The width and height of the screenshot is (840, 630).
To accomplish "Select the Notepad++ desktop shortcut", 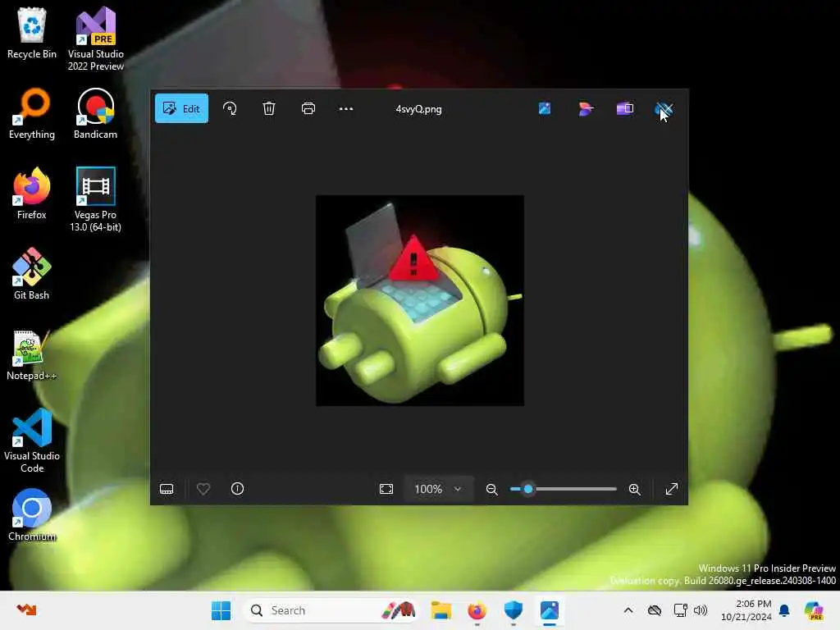I will [32, 354].
